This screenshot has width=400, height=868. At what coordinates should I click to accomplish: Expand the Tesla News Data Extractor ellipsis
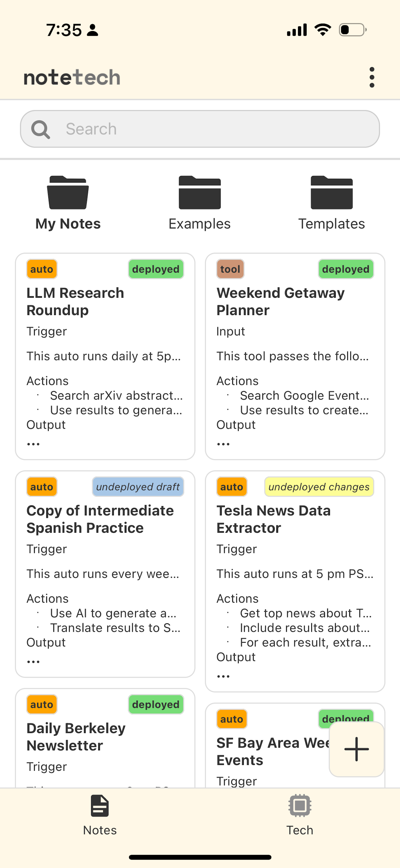223,676
